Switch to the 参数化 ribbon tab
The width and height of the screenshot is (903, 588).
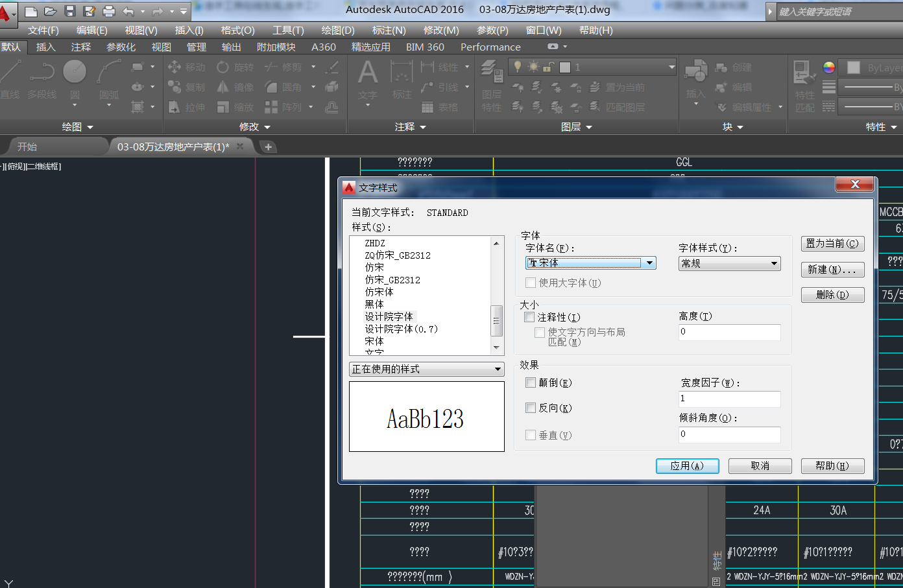pyautogui.click(x=121, y=47)
